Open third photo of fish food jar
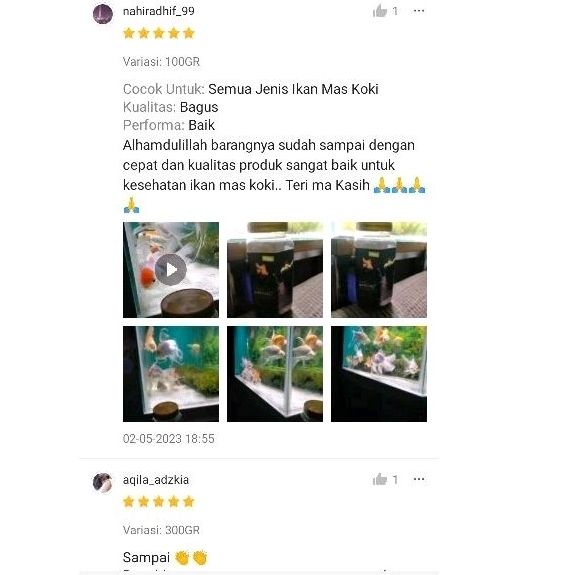The width and height of the screenshot is (575, 575). click(379, 270)
